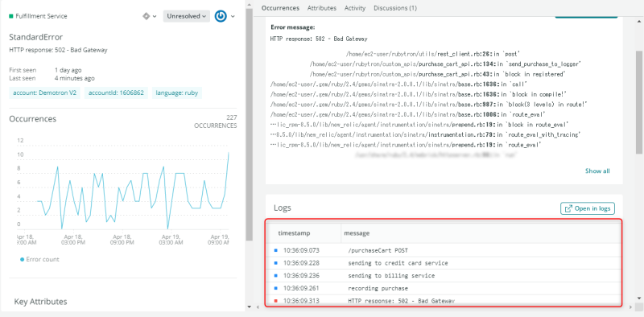Click the green Fulfillment Service status square
The image size is (644, 317).
(x=11, y=16)
